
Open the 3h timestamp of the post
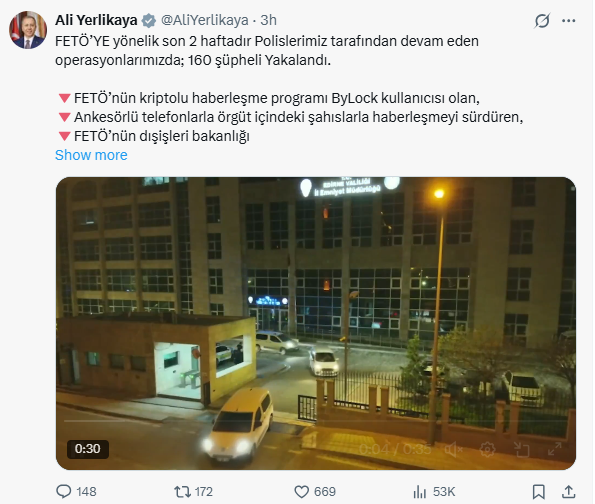(x=268, y=20)
